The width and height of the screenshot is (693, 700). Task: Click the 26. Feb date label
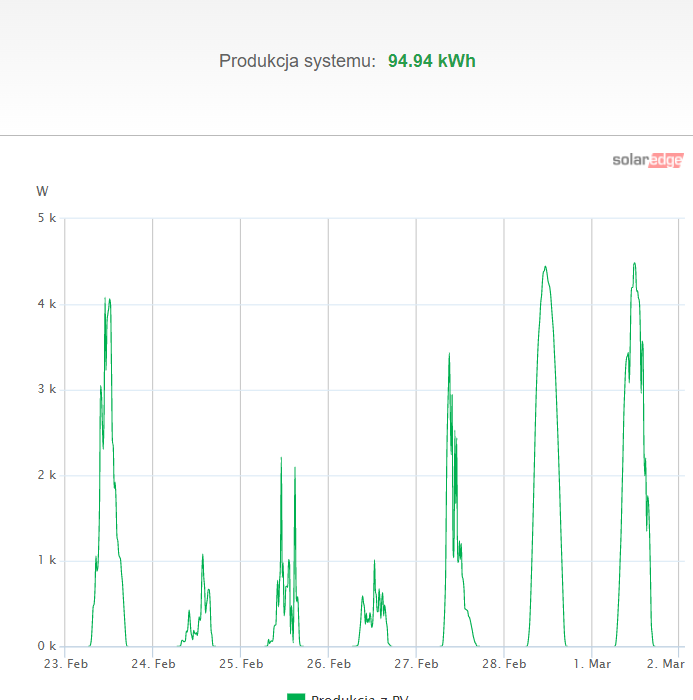point(328,663)
